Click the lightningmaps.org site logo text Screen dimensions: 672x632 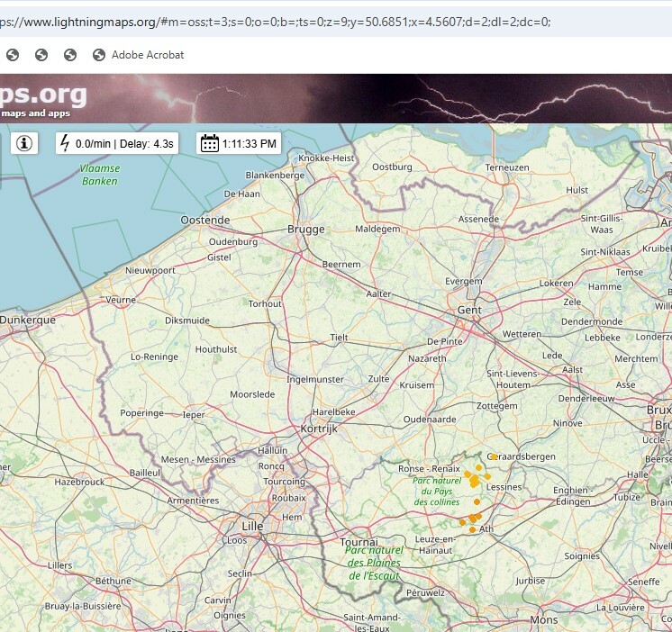coord(43,95)
